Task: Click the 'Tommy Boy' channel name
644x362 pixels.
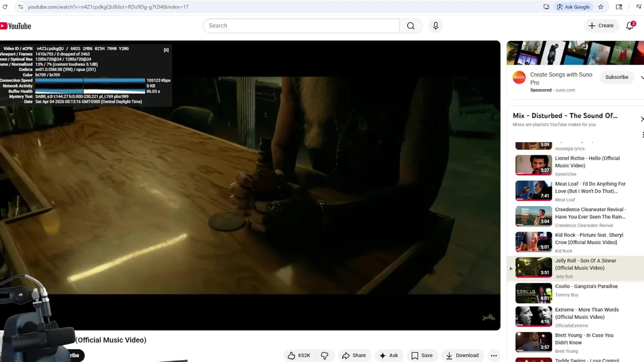Action: pyautogui.click(x=567, y=295)
